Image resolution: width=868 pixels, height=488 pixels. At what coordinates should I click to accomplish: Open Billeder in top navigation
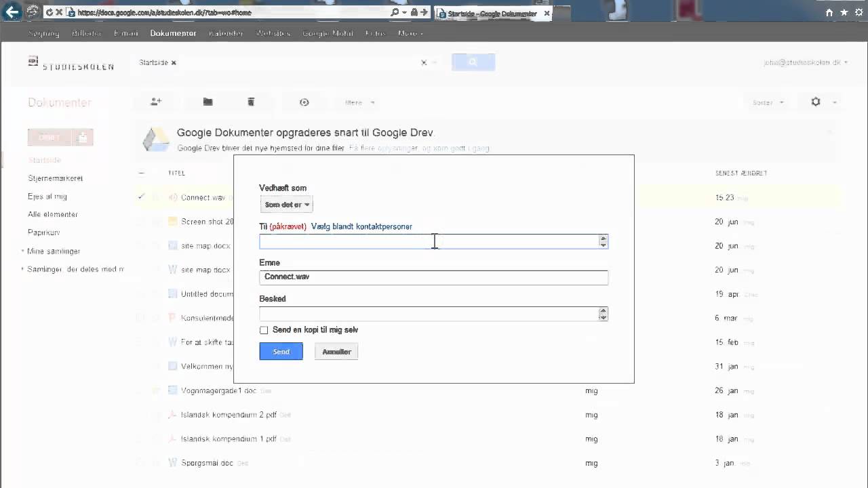click(87, 33)
